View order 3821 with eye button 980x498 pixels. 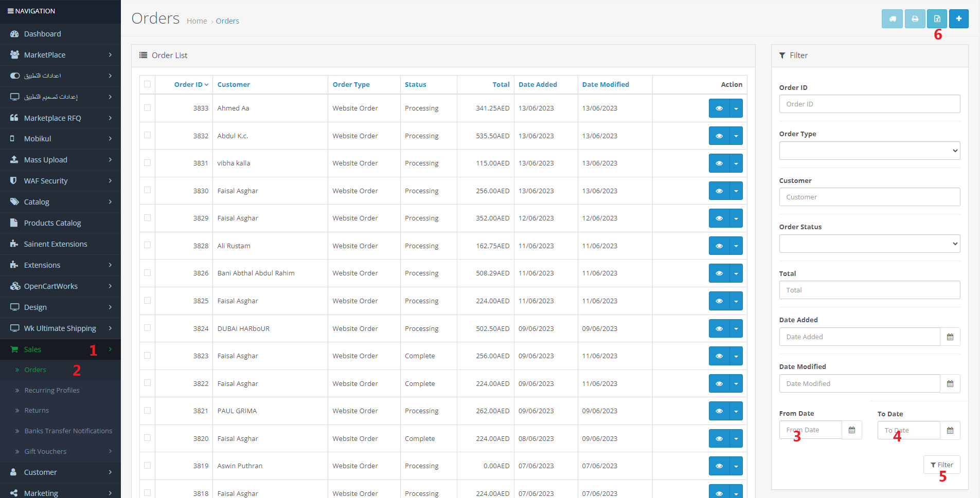(x=719, y=411)
